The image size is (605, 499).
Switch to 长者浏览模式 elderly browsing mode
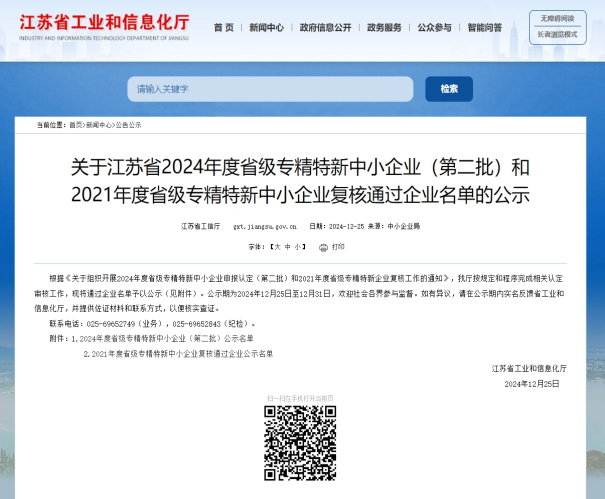pyautogui.click(x=557, y=34)
